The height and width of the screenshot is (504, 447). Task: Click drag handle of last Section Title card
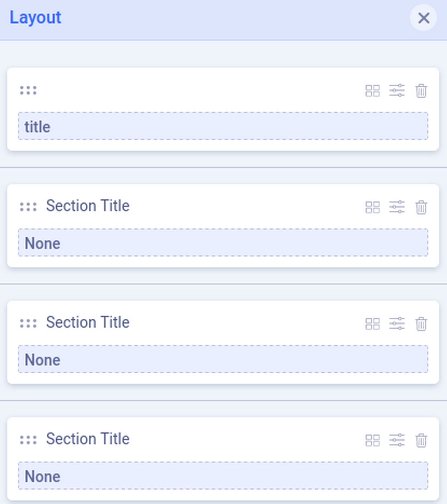pyautogui.click(x=28, y=440)
